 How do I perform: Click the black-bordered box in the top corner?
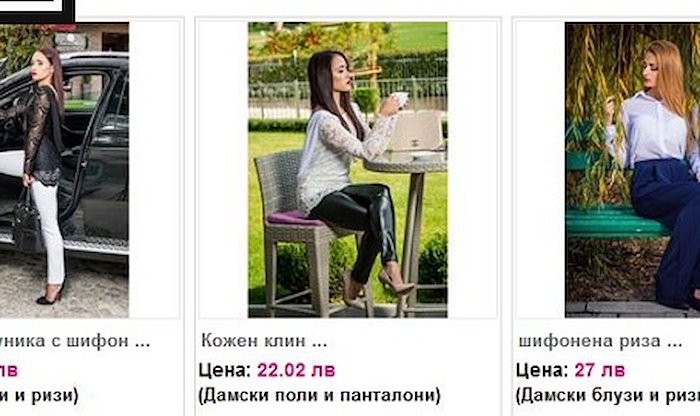[37, 11]
